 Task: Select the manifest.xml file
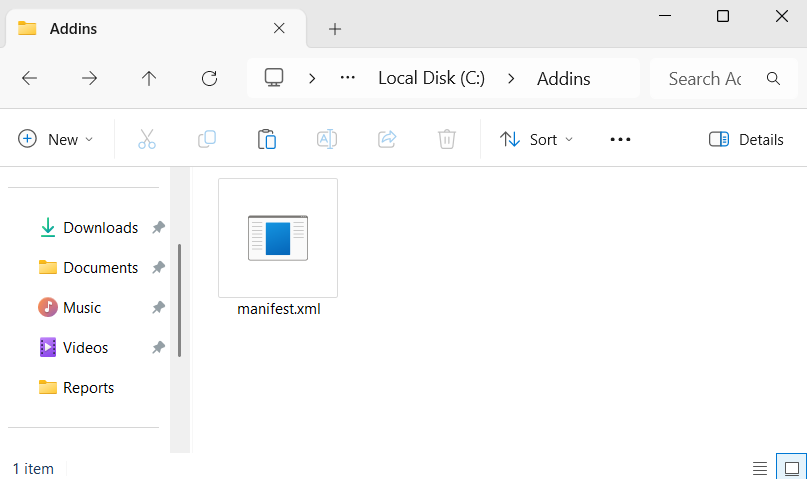(x=278, y=247)
